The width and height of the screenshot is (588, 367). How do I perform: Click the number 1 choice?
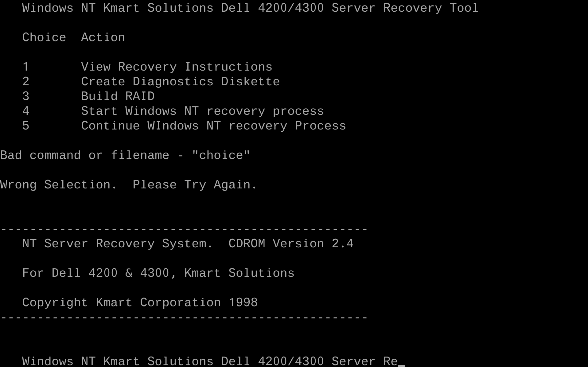pyautogui.click(x=26, y=67)
